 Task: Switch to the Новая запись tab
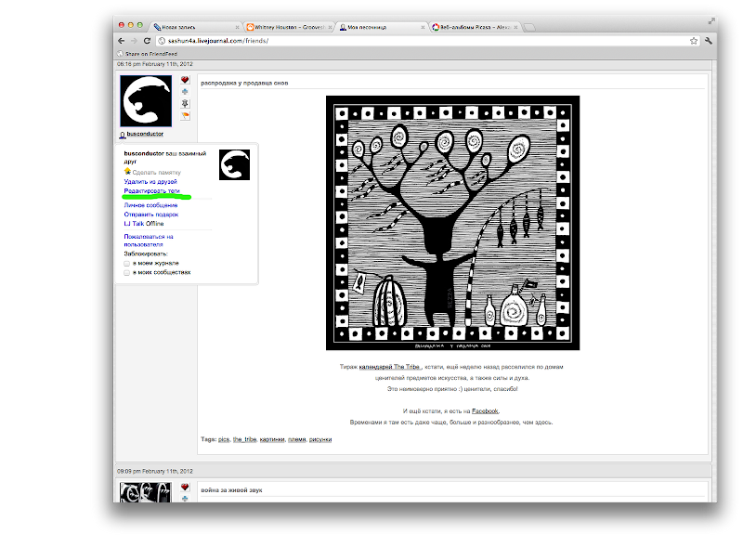point(197,28)
